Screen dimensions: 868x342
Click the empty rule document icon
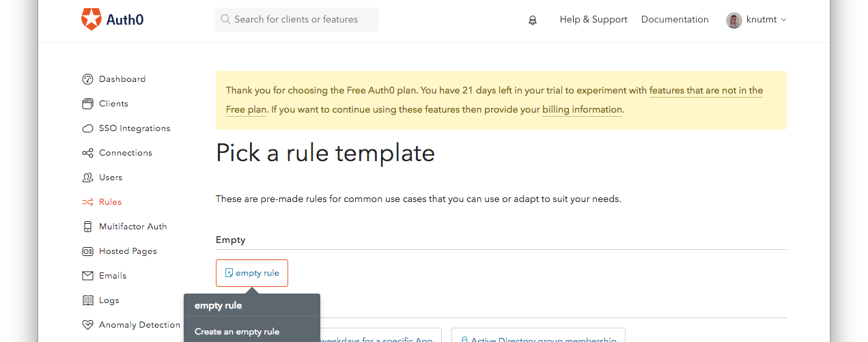(229, 273)
